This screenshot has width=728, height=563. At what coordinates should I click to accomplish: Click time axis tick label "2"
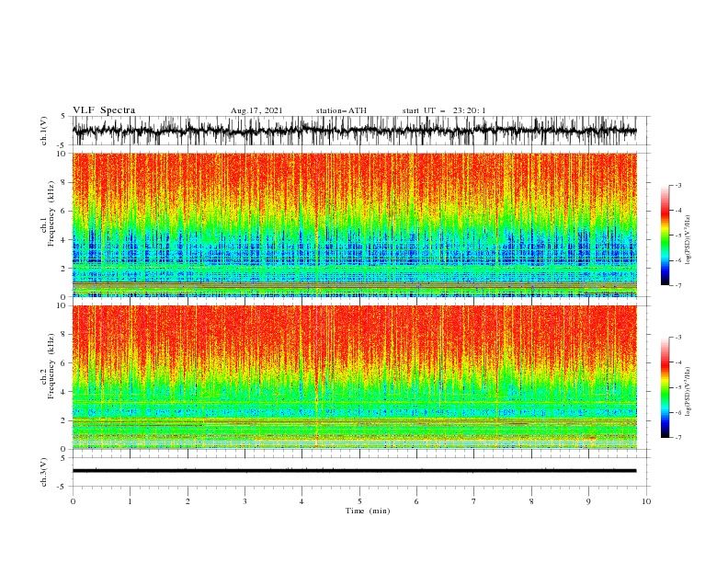coord(188,501)
